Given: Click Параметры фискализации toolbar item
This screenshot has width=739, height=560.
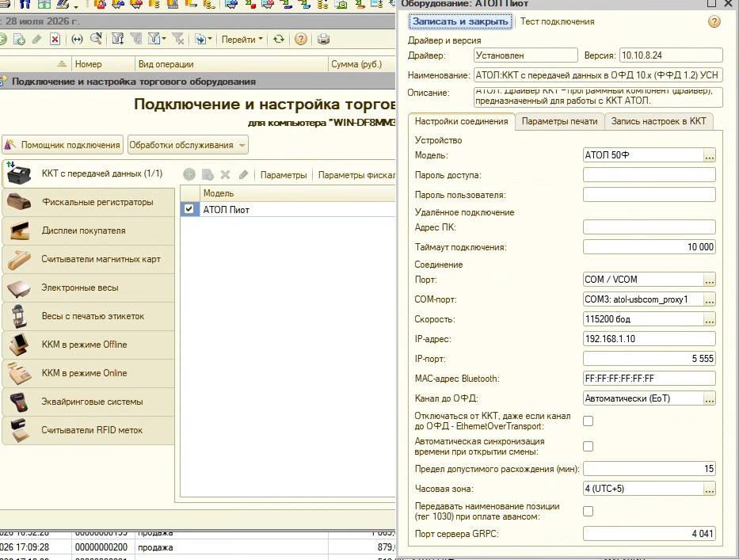Looking at the screenshot, I should (356, 175).
